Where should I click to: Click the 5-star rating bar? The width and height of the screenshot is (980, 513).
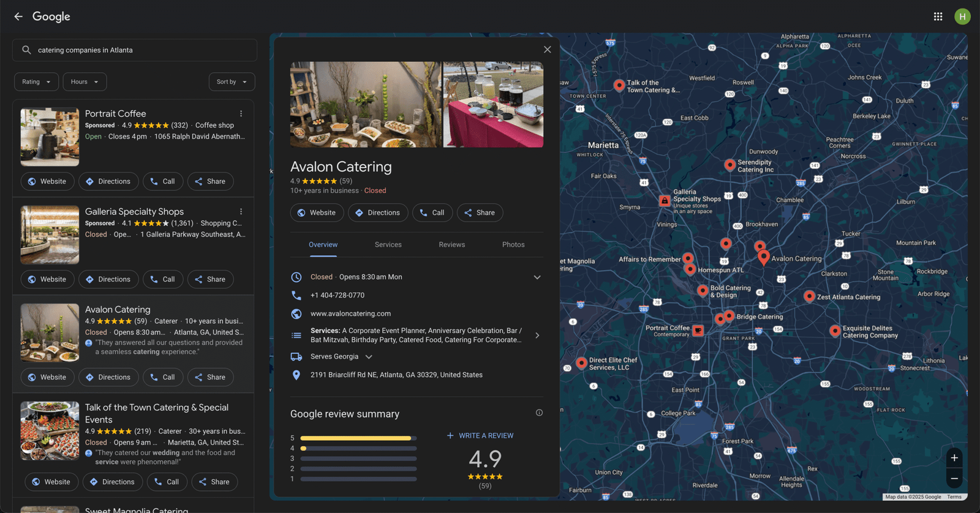coord(358,438)
